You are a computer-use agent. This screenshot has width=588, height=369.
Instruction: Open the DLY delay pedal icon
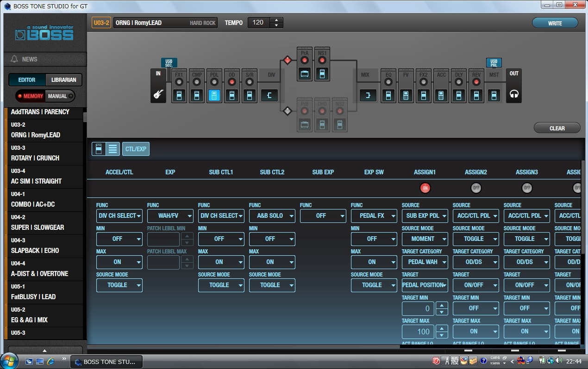459,96
